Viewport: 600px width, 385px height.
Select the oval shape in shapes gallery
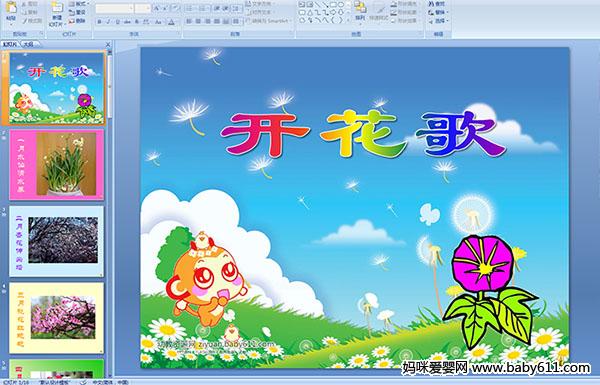341,5
